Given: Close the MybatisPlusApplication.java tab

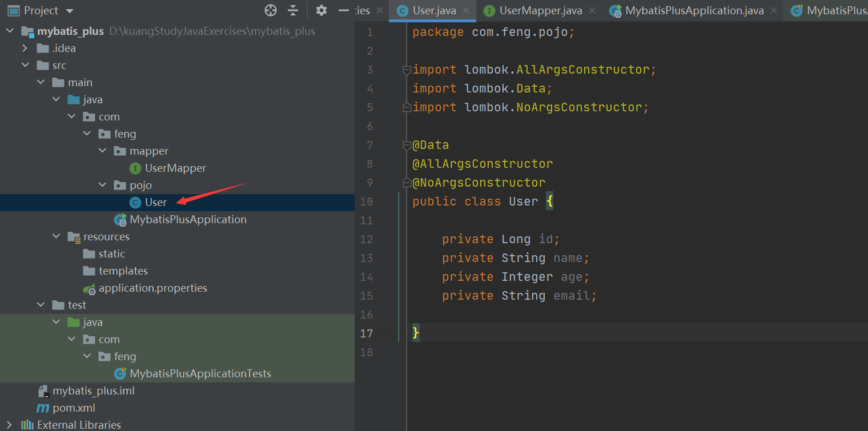Looking at the screenshot, I should (x=774, y=10).
